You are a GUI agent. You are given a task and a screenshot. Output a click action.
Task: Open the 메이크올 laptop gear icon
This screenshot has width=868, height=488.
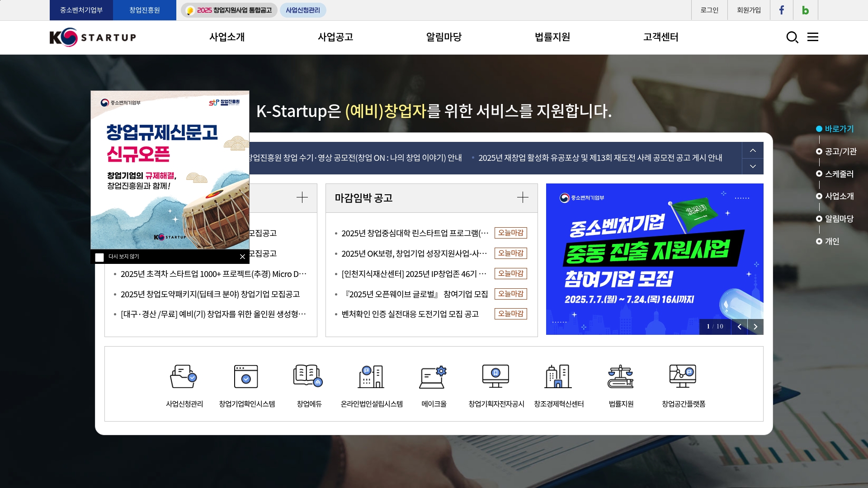click(433, 377)
